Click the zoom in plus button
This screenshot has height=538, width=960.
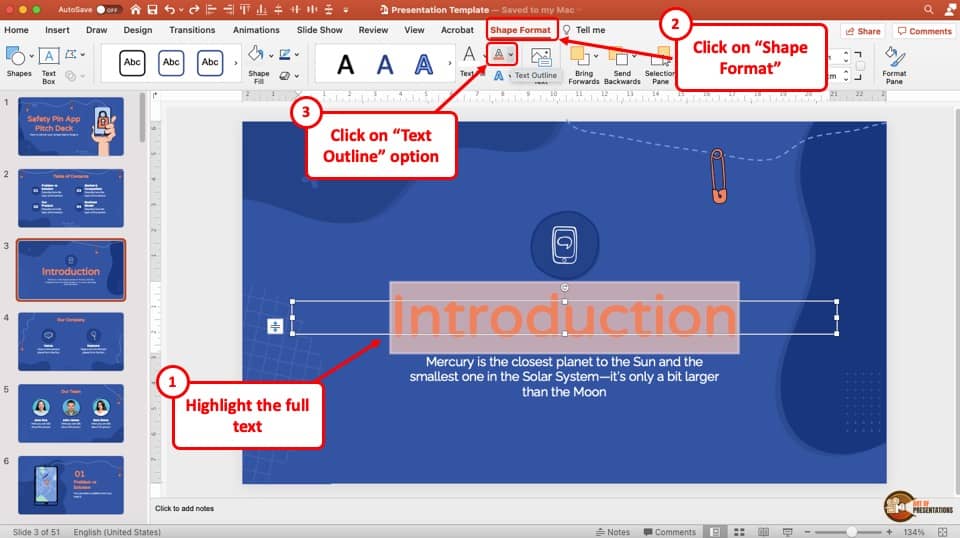point(889,532)
